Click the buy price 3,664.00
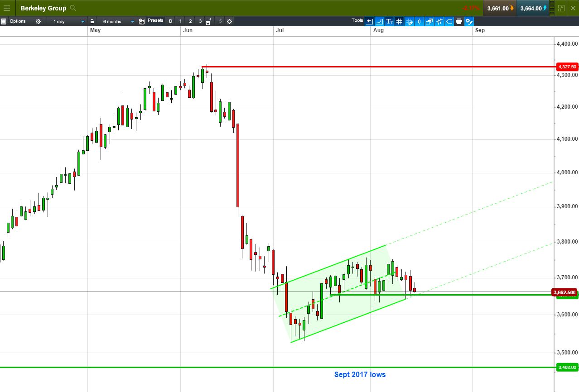Image resolution: width=579 pixels, height=392 pixels. pyautogui.click(x=533, y=8)
